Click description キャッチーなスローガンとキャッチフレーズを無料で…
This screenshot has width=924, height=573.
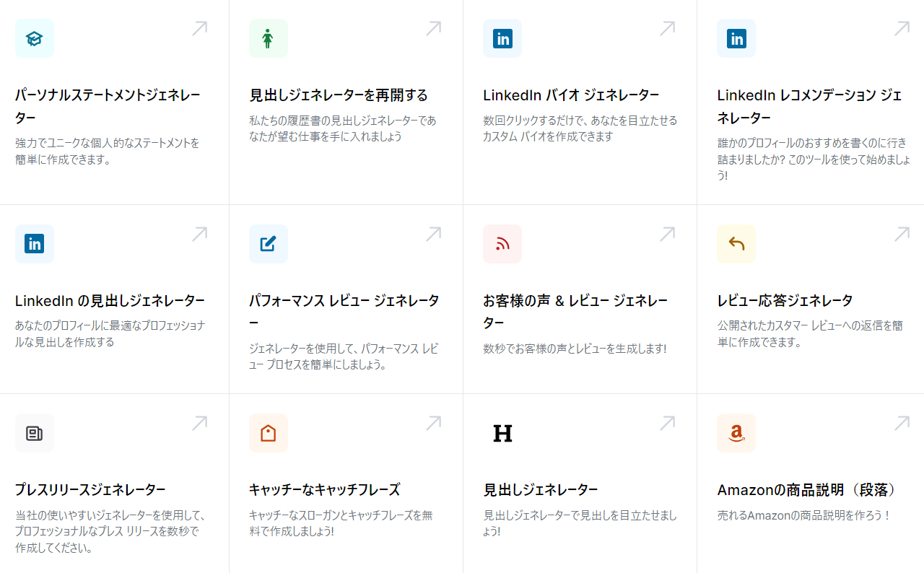coord(341,523)
